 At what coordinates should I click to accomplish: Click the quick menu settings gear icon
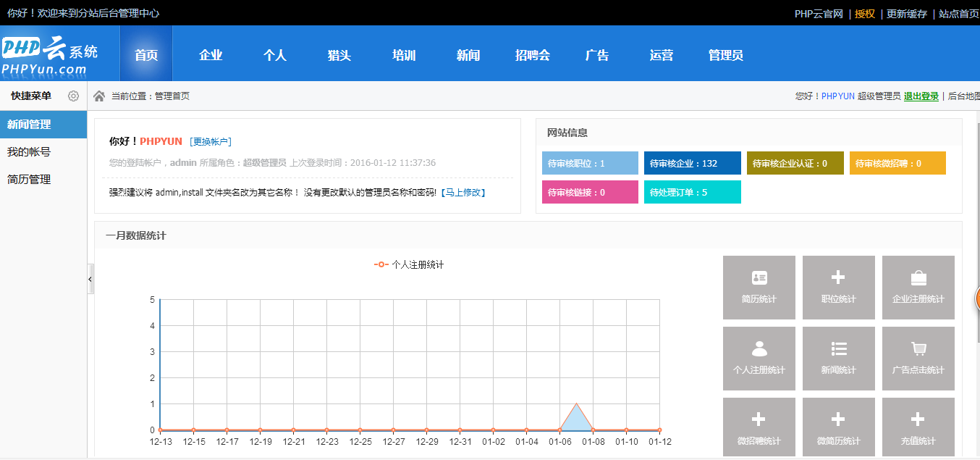tap(73, 96)
